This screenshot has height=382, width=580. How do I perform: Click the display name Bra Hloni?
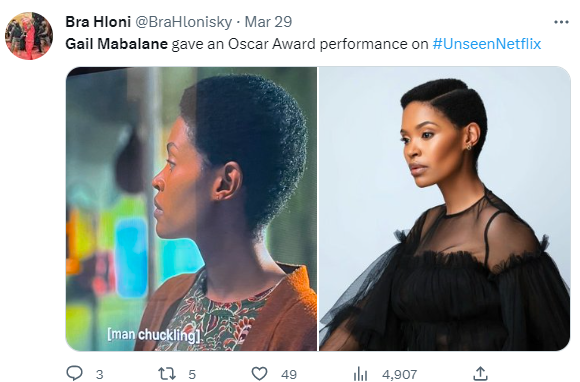pos(98,22)
